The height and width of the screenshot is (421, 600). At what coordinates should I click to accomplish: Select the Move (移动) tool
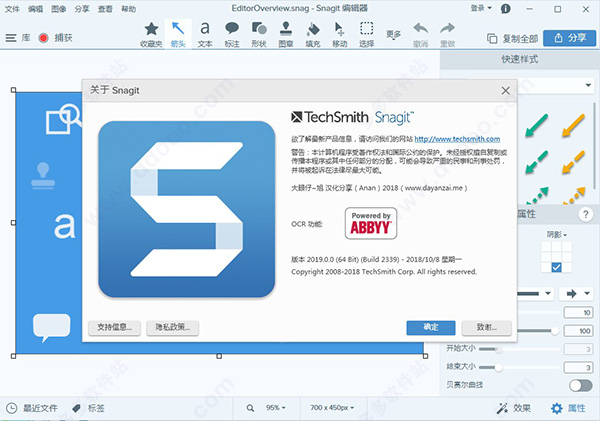(339, 34)
